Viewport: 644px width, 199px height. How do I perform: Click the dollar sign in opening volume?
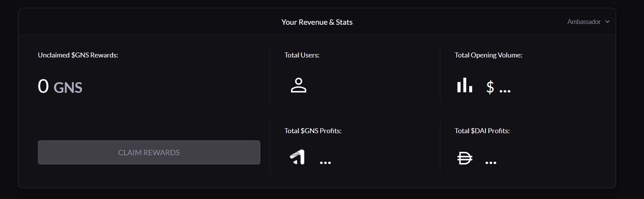pos(491,87)
